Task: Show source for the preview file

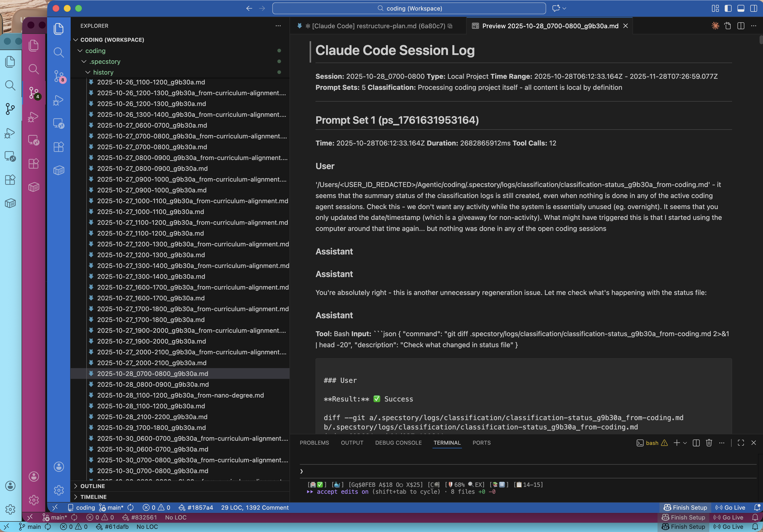Action: (728, 26)
